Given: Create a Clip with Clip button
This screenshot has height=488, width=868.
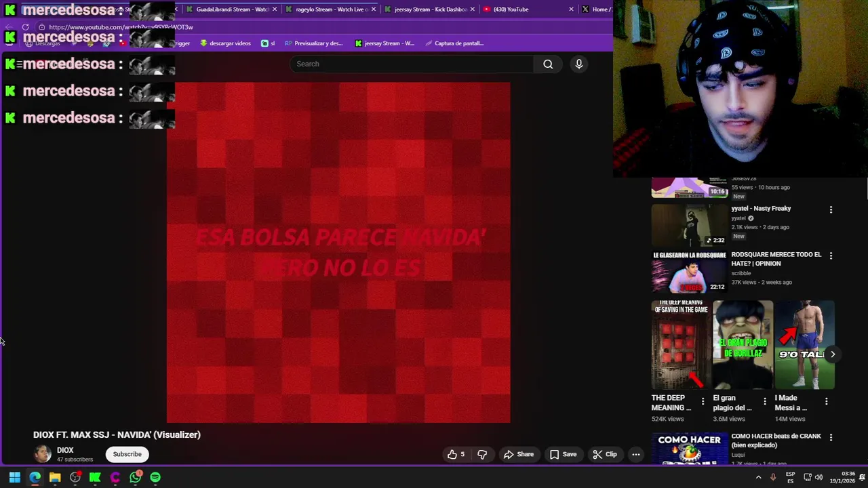Looking at the screenshot, I should tap(604, 454).
